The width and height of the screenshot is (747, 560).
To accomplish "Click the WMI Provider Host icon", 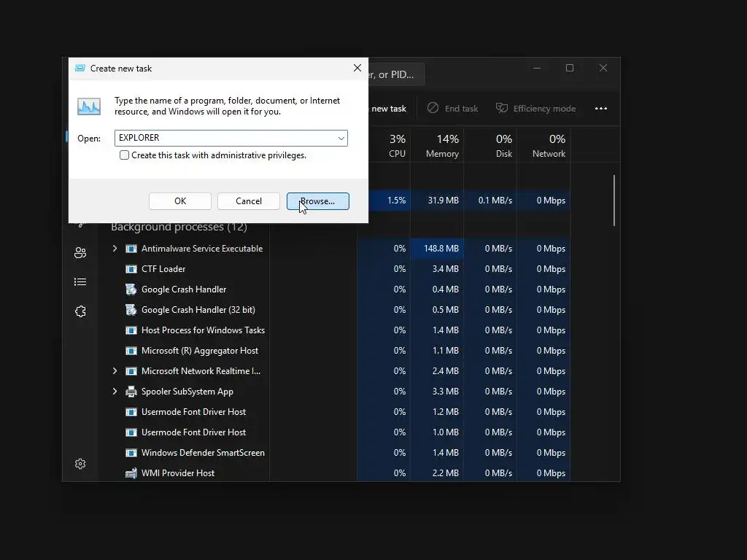I will point(131,473).
